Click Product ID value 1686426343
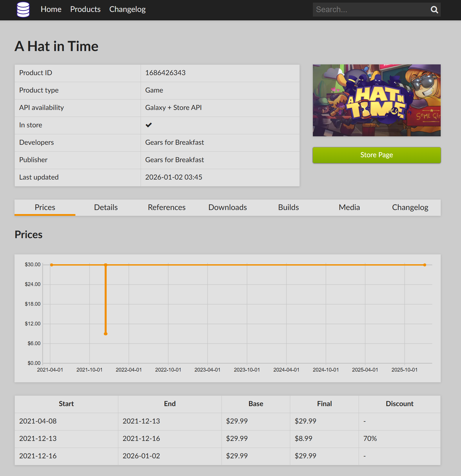This screenshot has height=476, width=461. point(165,73)
